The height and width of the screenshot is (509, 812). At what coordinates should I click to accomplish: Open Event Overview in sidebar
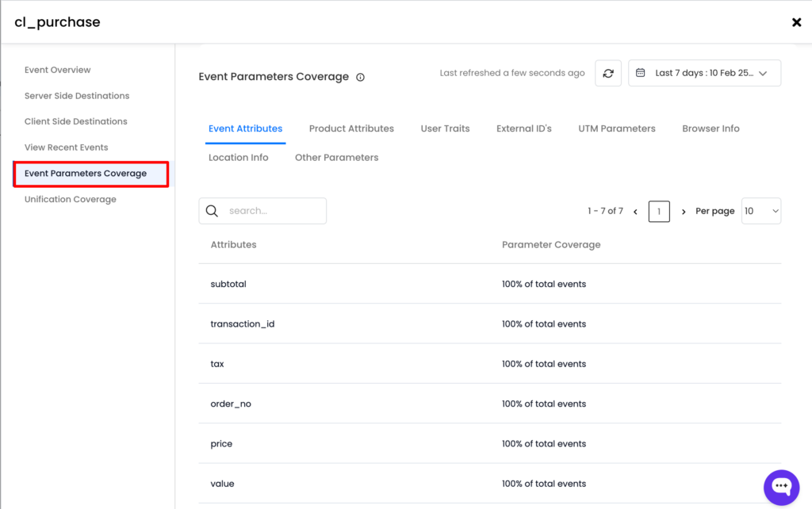pyautogui.click(x=57, y=70)
